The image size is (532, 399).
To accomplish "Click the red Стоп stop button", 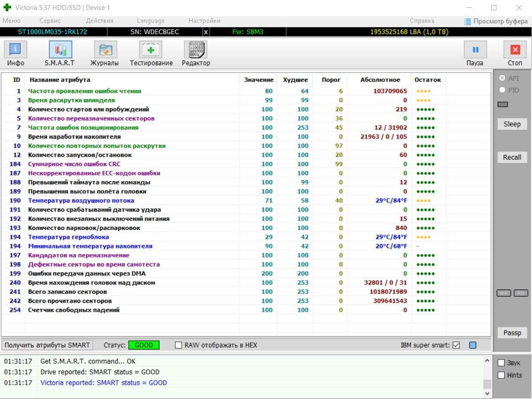I will [515, 54].
